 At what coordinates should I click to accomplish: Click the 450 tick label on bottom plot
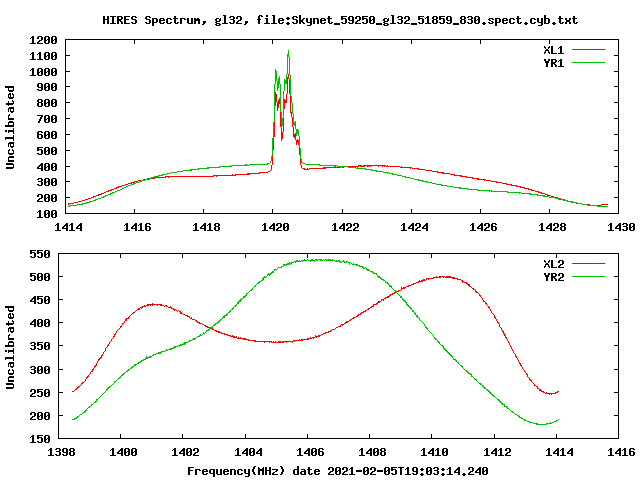[x=40, y=300]
